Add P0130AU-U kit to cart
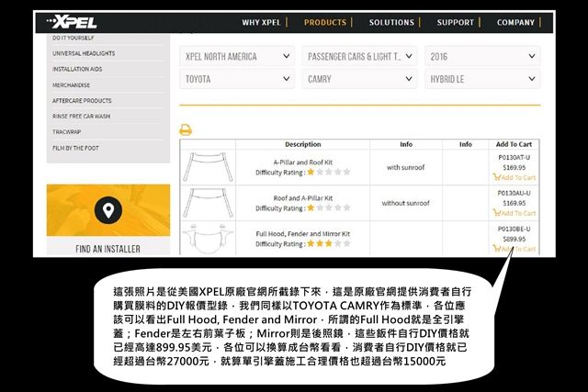 point(514,213)
